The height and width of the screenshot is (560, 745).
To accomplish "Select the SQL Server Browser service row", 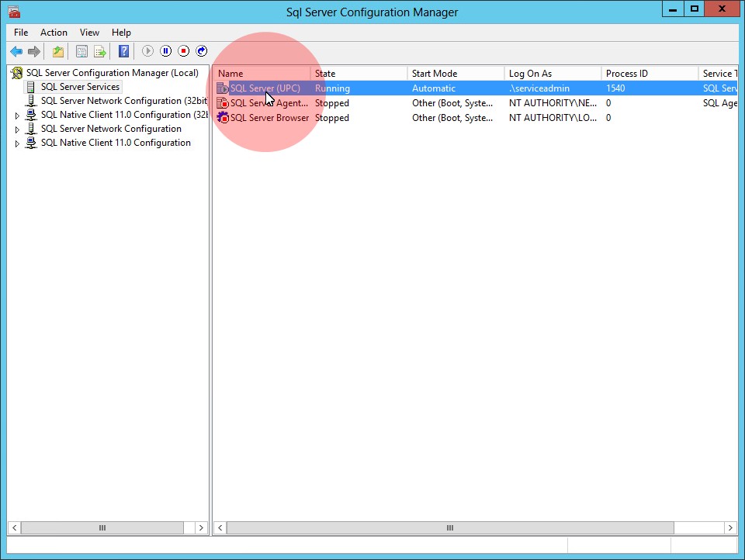I will (269, 118).
